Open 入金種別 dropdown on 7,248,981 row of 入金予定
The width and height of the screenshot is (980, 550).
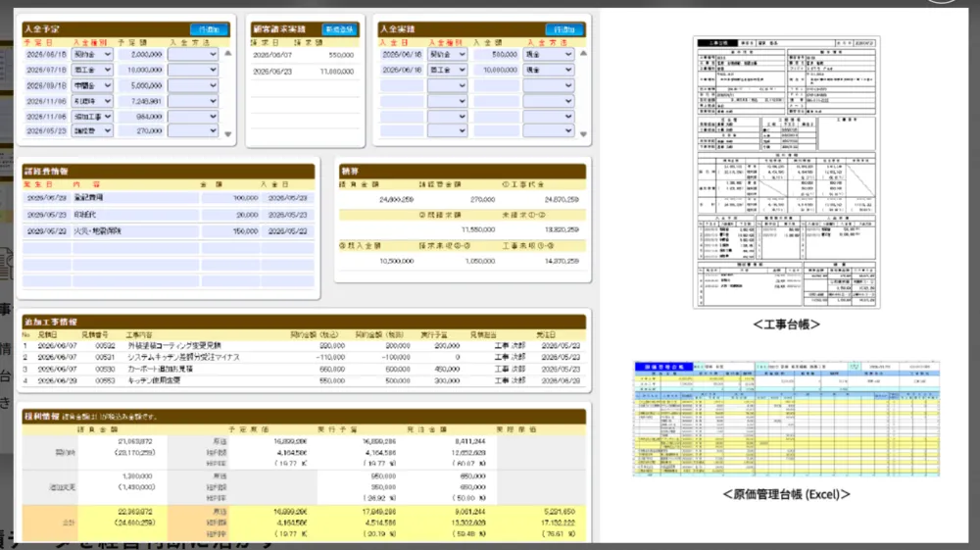point(92,101)
